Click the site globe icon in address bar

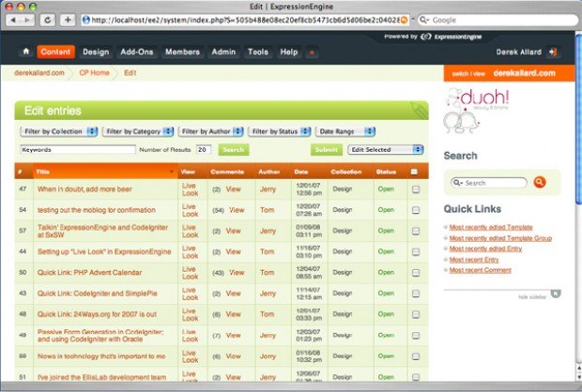[85, 20]
